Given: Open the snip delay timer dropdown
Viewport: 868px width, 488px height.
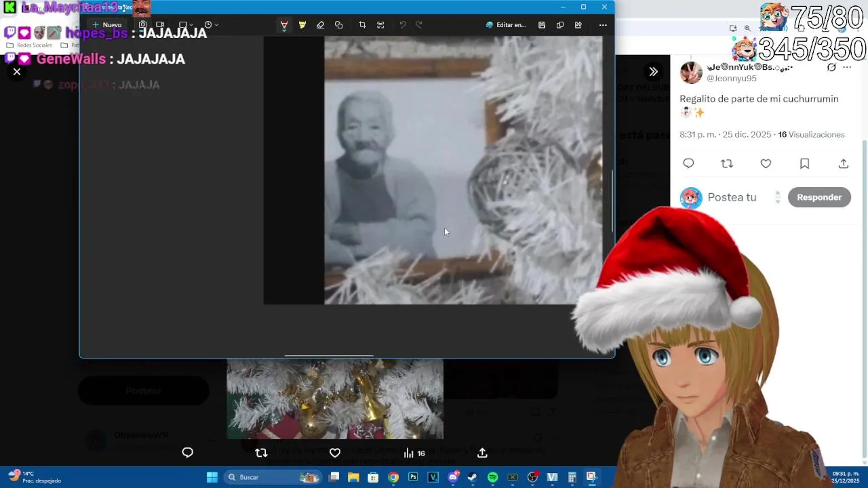Looking at the screenshot, I should coord(212,25).
